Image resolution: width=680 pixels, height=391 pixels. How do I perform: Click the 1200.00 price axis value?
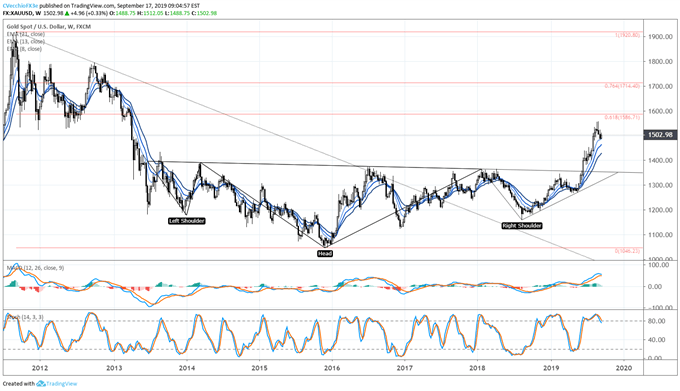tap(660, 210)
